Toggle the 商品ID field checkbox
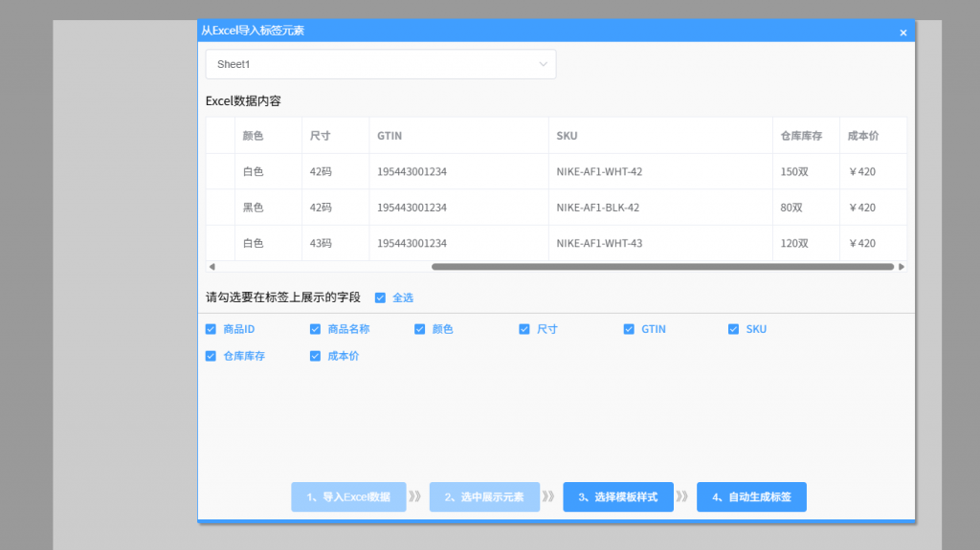The image size is (980, 550). 211,329
